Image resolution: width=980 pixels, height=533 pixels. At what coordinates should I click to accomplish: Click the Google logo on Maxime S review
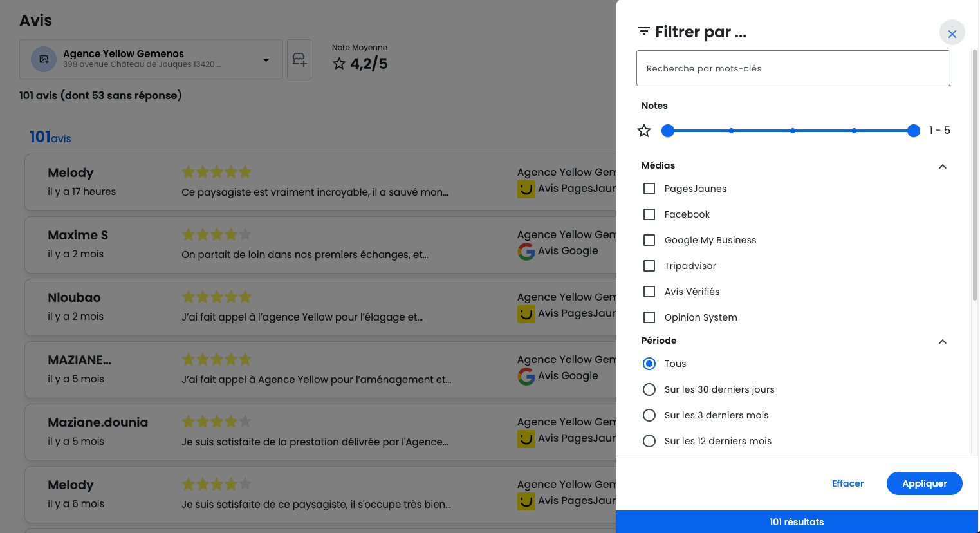(x=526, y=251)
